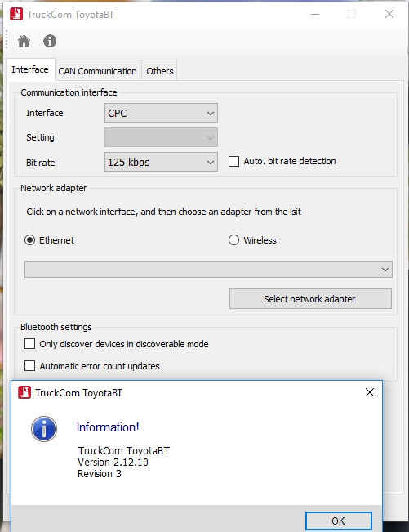This screenshot has width=409, height=532.
Task: Click OK in the Information dialog
Action: click(339, 521)
